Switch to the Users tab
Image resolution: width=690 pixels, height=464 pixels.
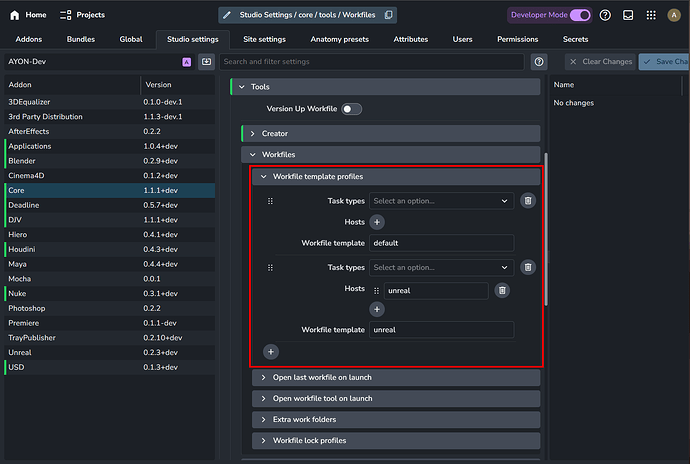click(x=462, y=39)
